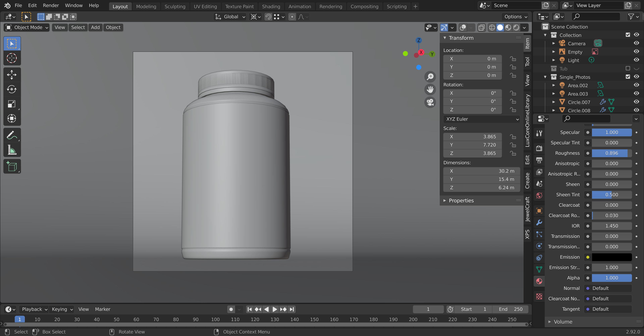Enable the Tub collection checkbox
The image size is (644, 336).
(628, 68)
